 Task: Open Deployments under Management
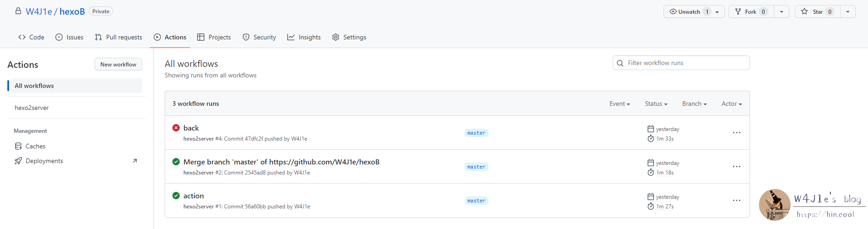point(44,161)
